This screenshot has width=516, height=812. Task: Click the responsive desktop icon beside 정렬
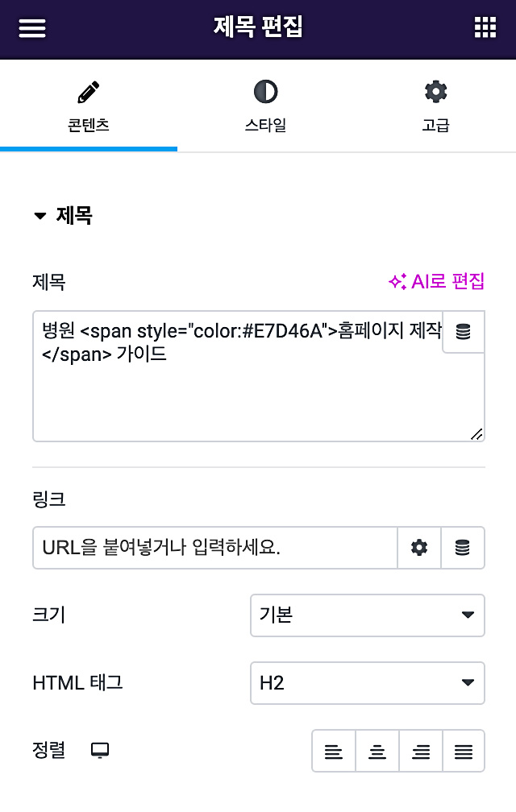[x=100, y=750]
